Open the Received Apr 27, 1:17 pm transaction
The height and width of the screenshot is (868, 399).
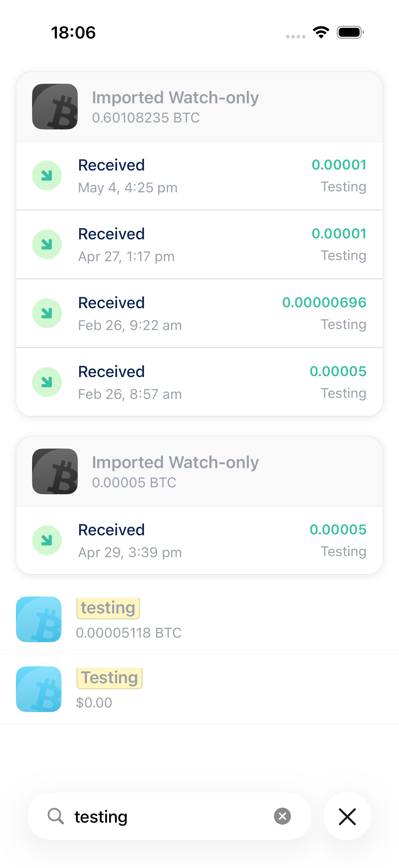pyautogui.click(x=199, y=245)
